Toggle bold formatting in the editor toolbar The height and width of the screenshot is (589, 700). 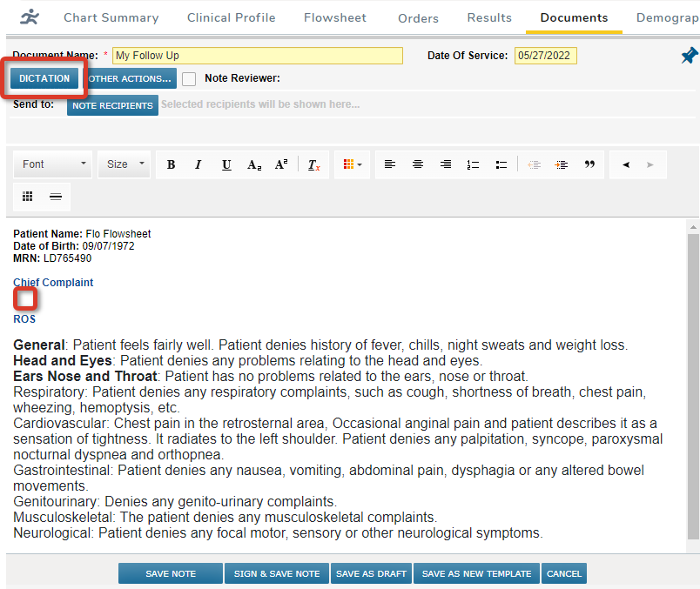(171, 164)
